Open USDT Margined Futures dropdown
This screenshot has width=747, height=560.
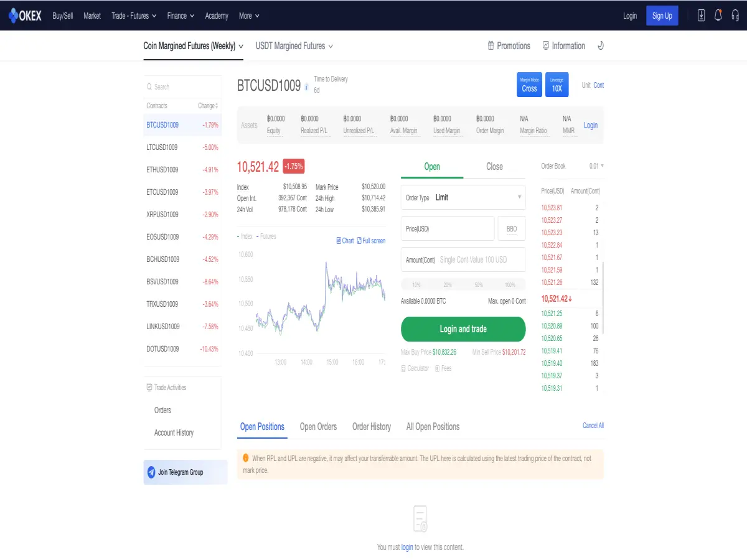click(294, 46)
